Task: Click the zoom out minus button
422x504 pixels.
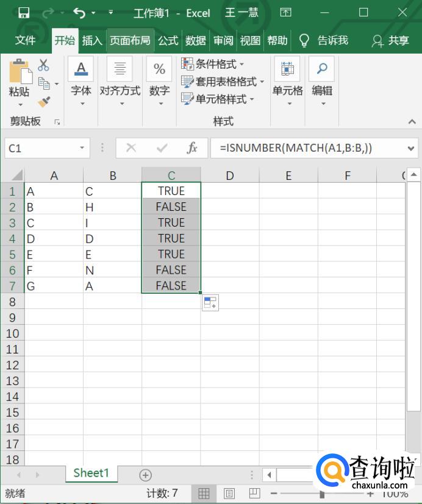Action: coord(274,493)
